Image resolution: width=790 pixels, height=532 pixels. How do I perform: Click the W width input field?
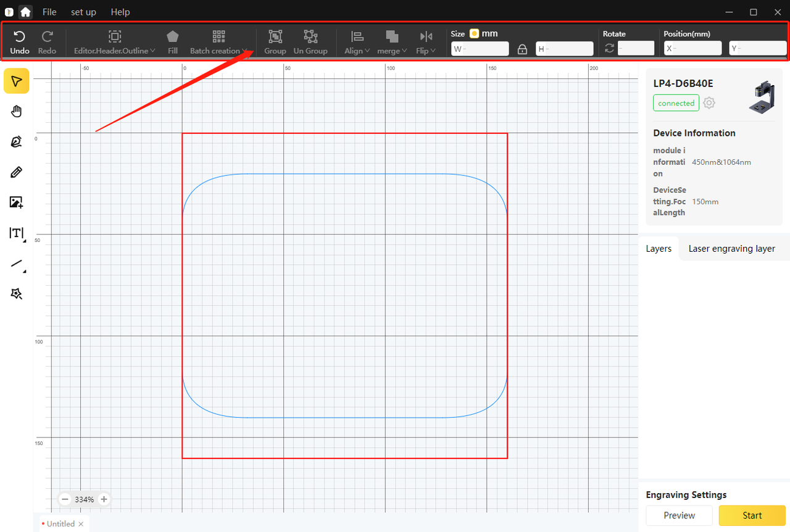(x=480, y=49)
